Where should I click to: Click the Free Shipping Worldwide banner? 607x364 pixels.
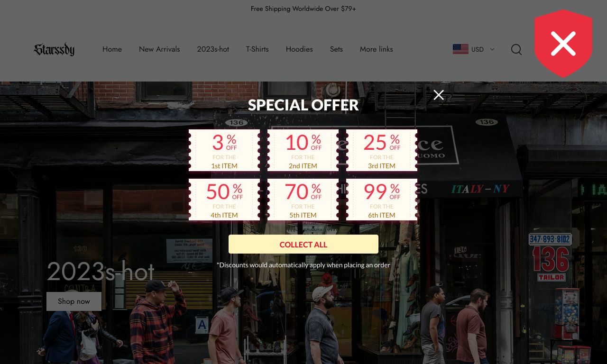pyautogui.click(x=303, y=9)
